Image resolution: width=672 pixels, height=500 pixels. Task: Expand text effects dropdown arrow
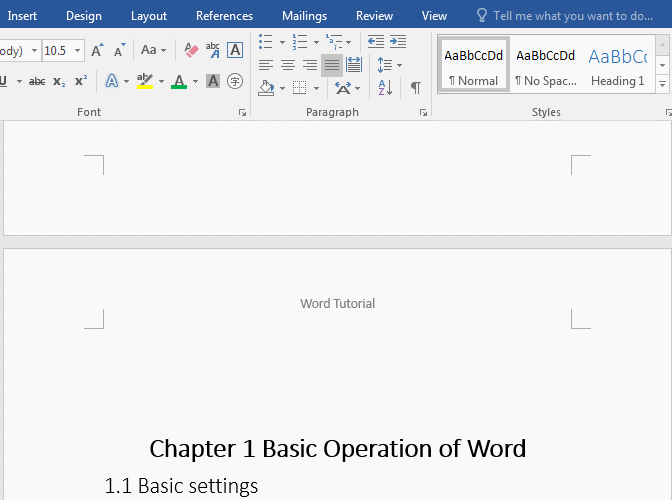[126, 81]
